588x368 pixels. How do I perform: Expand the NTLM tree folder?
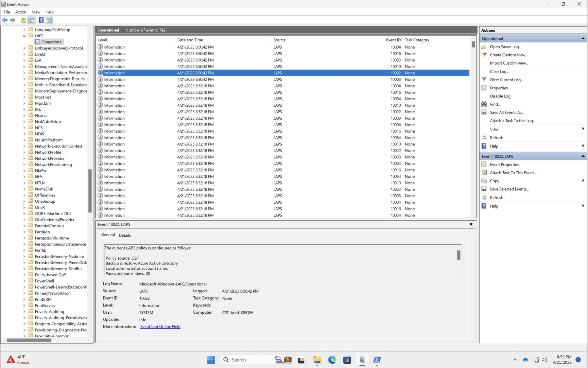click(x=24, y=183)
